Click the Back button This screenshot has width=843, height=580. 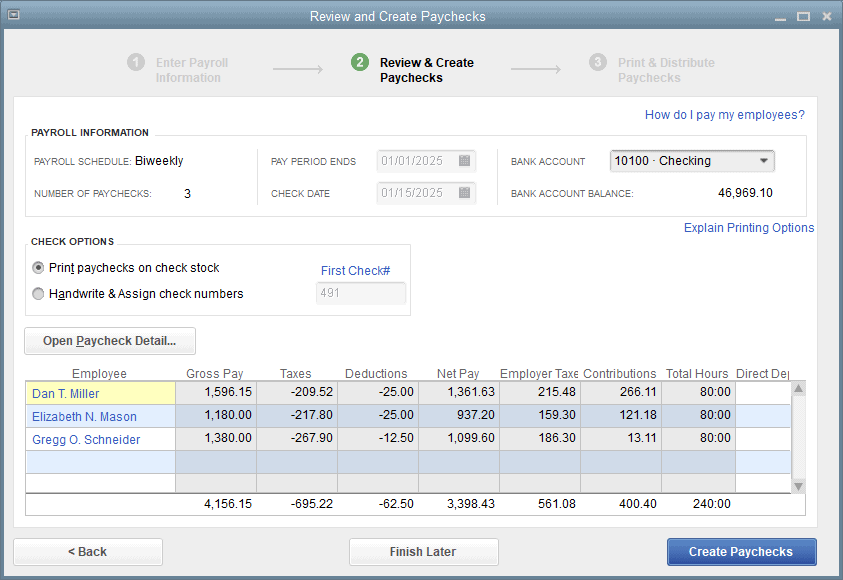88,552
